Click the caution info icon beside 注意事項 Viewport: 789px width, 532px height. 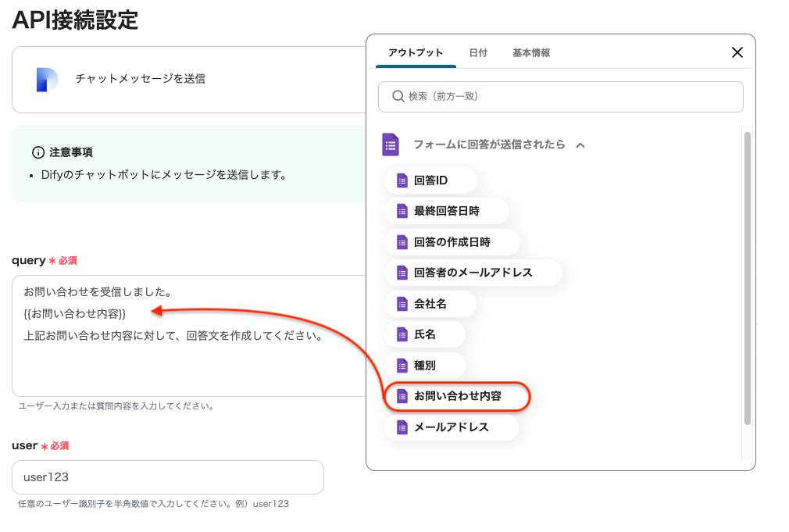pos(37,152)
